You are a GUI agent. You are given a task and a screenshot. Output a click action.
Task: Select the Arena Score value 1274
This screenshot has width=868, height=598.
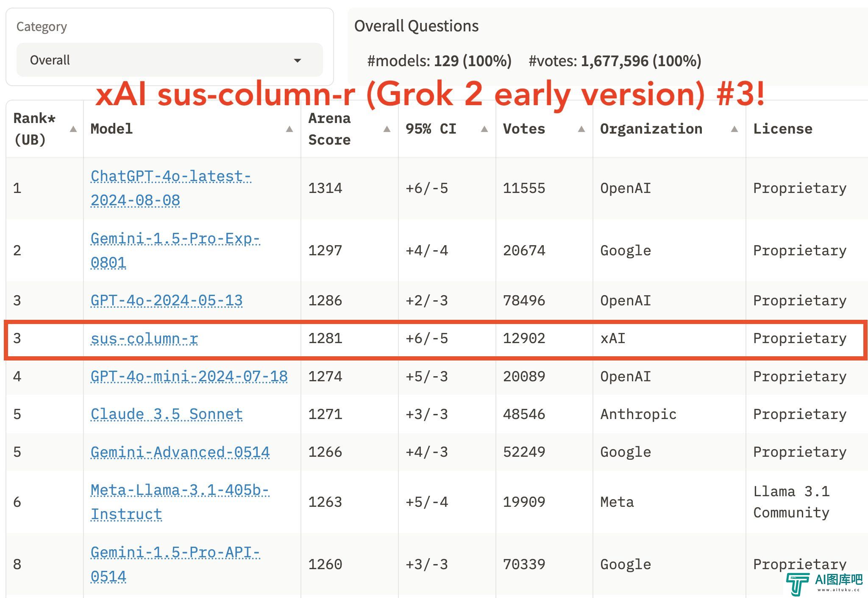(325, 376)
